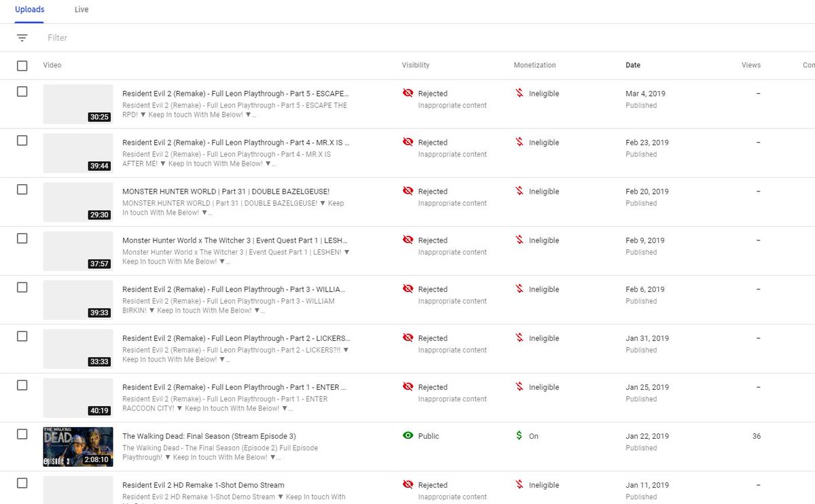This screenshot has height=504, width=815.
Task: Click the Visibility column header
Action: coord(416,65)
